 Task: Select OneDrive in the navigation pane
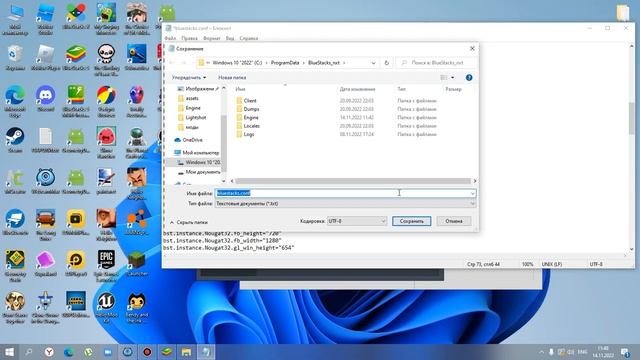tap(192, 140)
